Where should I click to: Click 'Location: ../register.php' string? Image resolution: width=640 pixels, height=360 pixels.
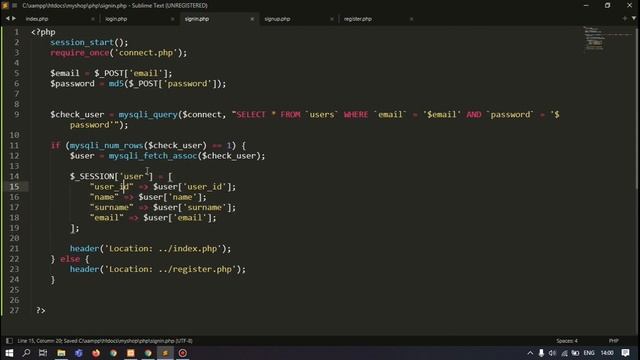(x=171, y=269)
